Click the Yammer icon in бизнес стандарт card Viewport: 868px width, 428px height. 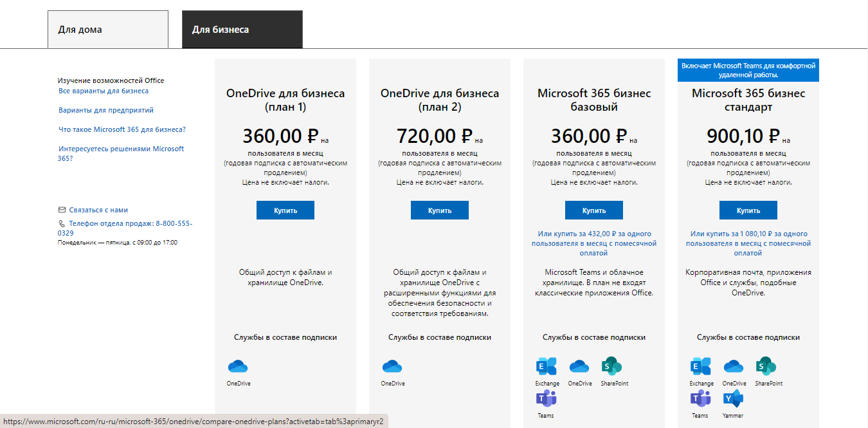click(733, 399)
